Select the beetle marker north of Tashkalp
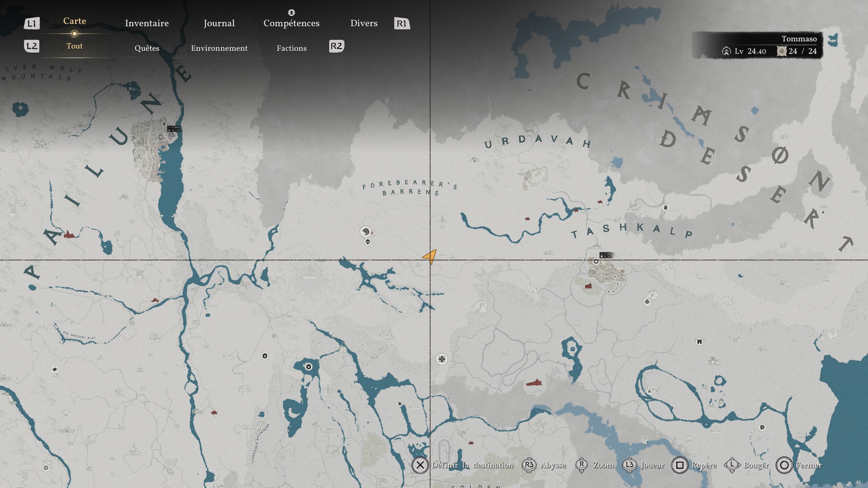The width and height of the screenshot is (868, 488). [665, 207]
